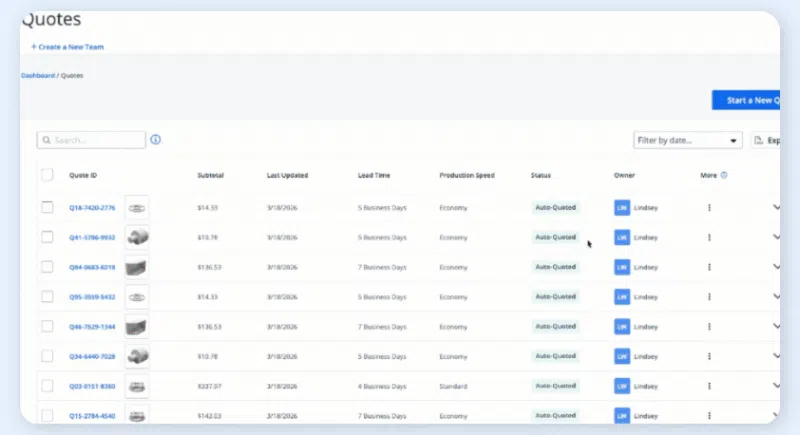Click the LW owner avatar on row Q03-0151-8360
800x435 pixels.
tap(622, 386)
